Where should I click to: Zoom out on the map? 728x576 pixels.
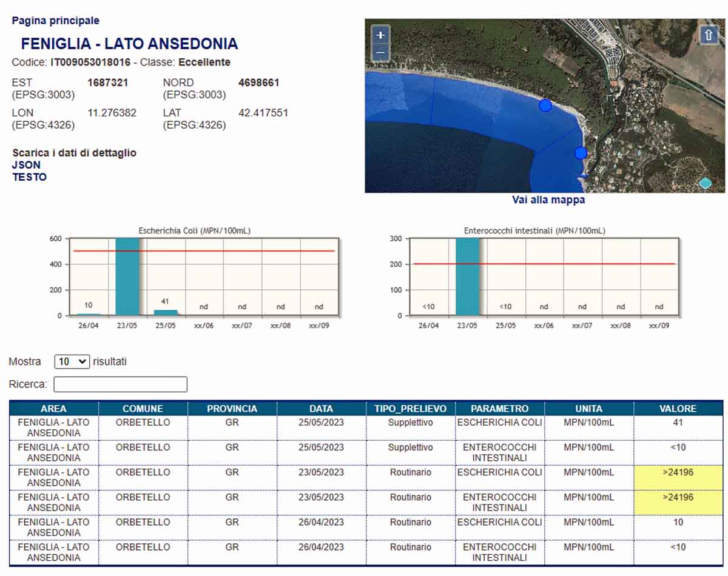(x=380, y=52)
